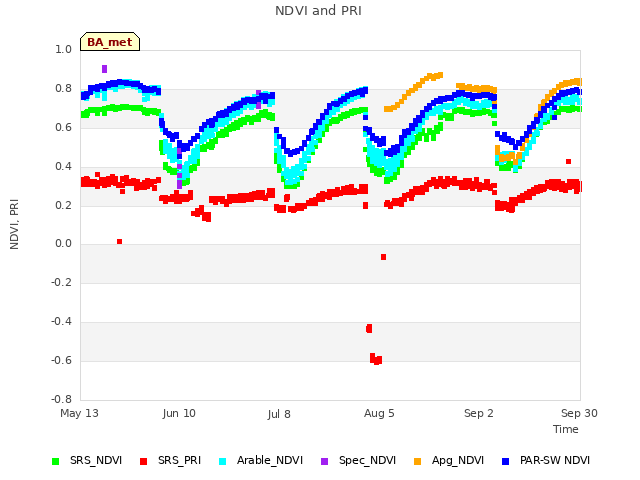Select the PAR-SW NDVI legend label

(x=555, y=460)
